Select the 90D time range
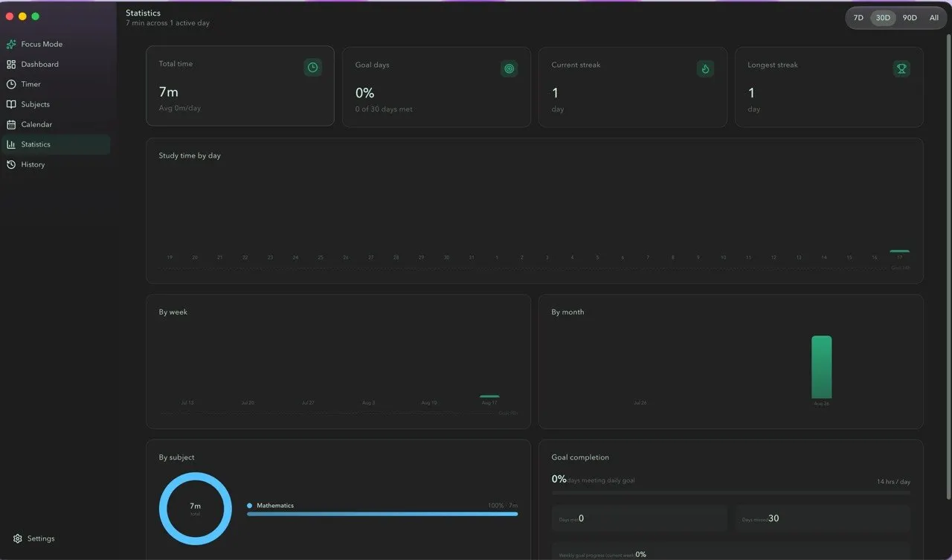The image size is (952, 560). click(x=910, y=18)
